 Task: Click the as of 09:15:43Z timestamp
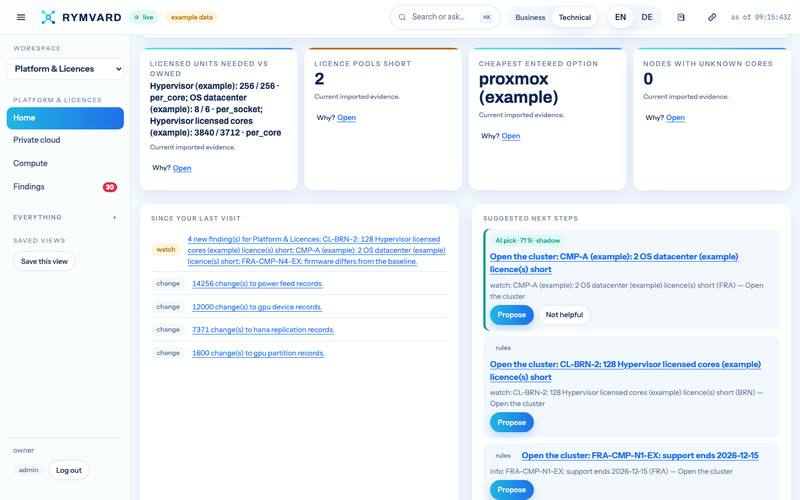pos(760,17)
